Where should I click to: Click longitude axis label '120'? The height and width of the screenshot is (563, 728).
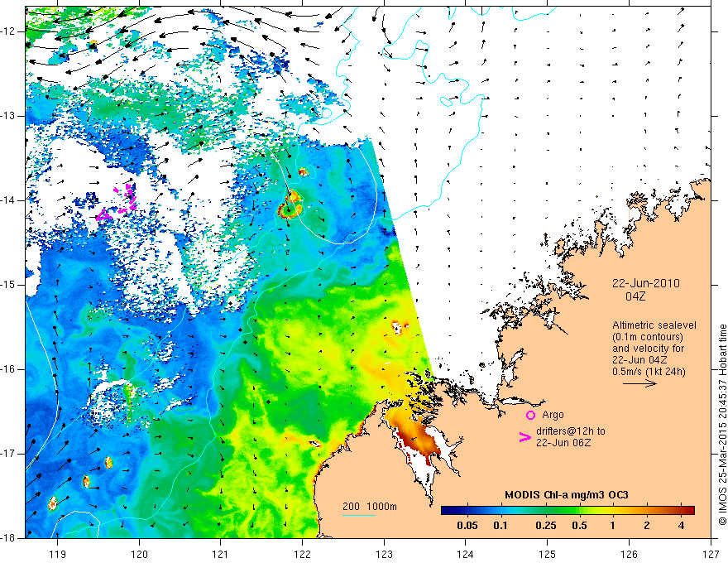[139, 554]
